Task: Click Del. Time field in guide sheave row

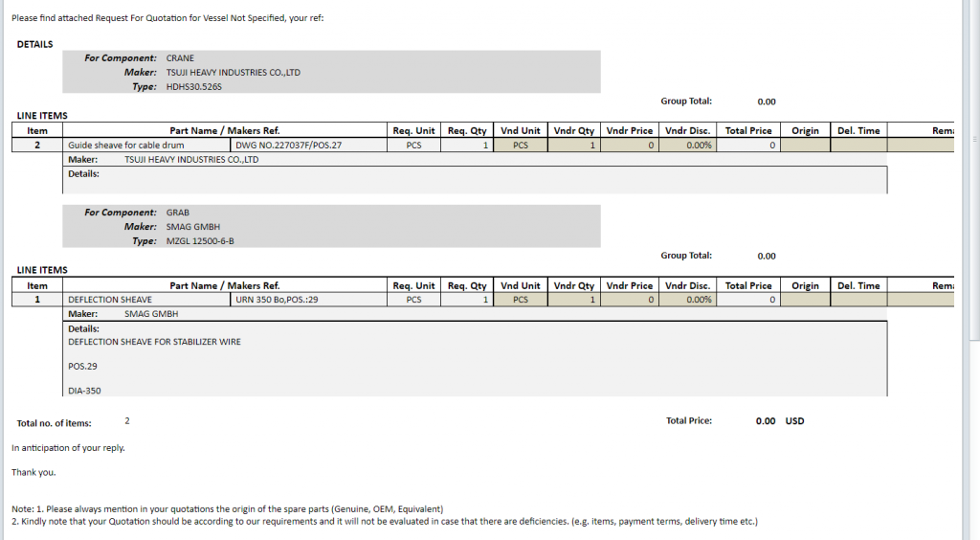Action: click(857, 146)
